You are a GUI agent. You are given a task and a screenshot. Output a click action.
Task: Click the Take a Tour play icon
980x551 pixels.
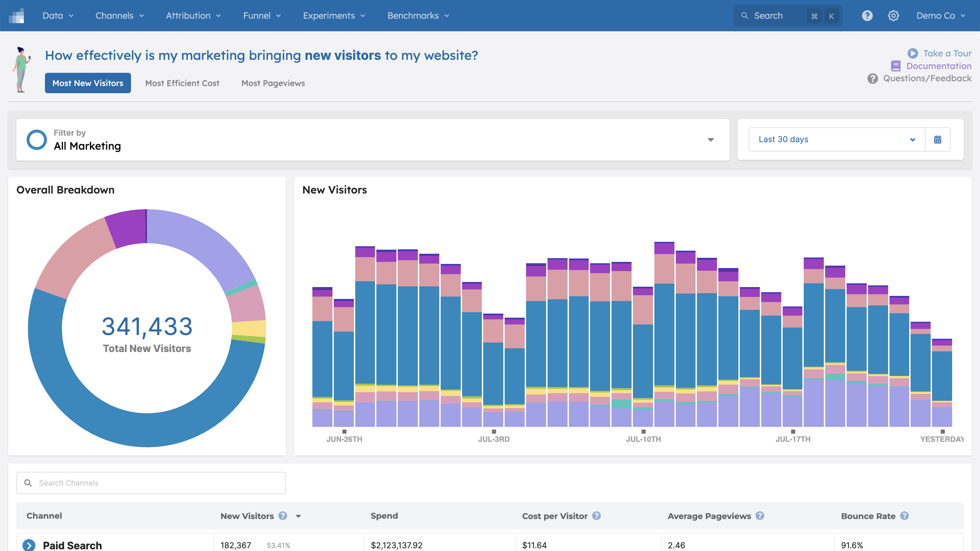[912, 52]
